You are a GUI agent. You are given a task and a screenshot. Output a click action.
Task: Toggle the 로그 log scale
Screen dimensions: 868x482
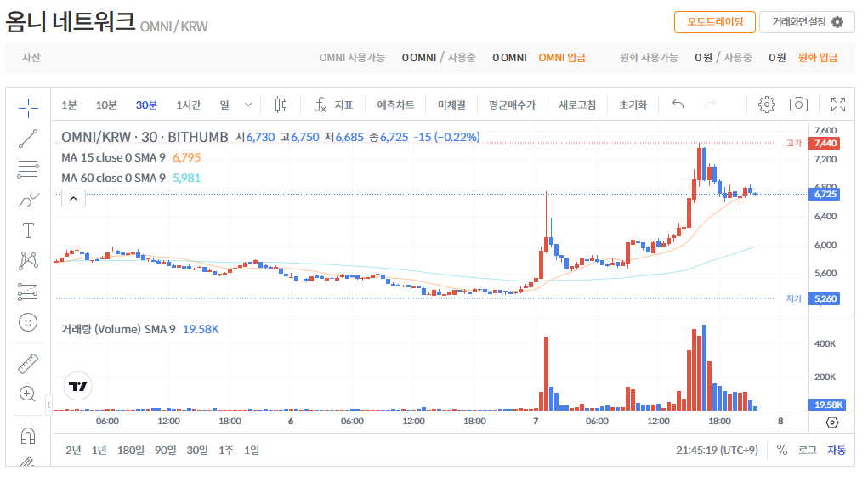[x=807, y=450]
